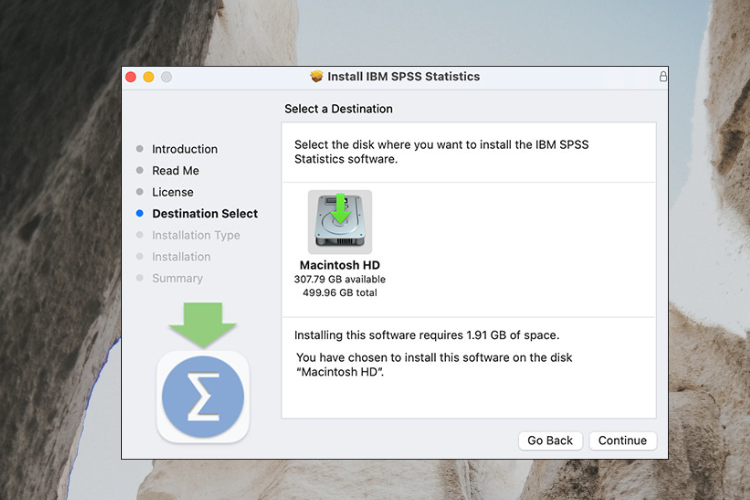Select Introduction step in sidebar
Screen dimensions: 750x500
(x=185, y=149)
